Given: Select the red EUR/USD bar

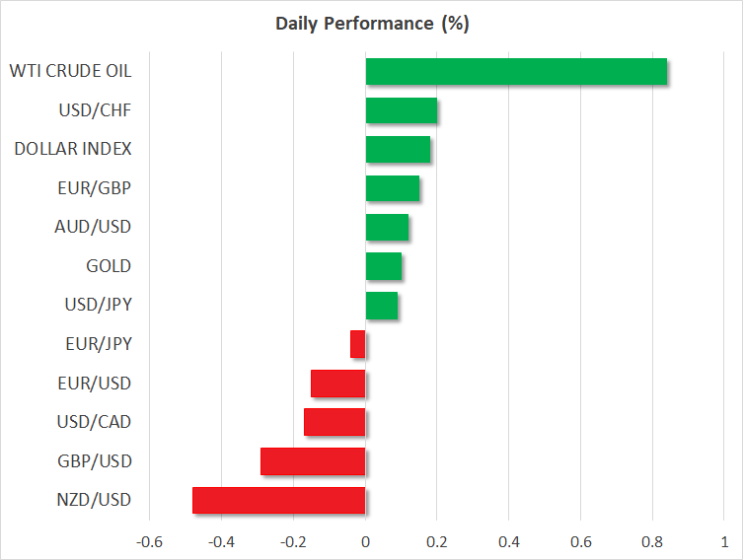Looking at the screenshot, I should click(338, 384).
